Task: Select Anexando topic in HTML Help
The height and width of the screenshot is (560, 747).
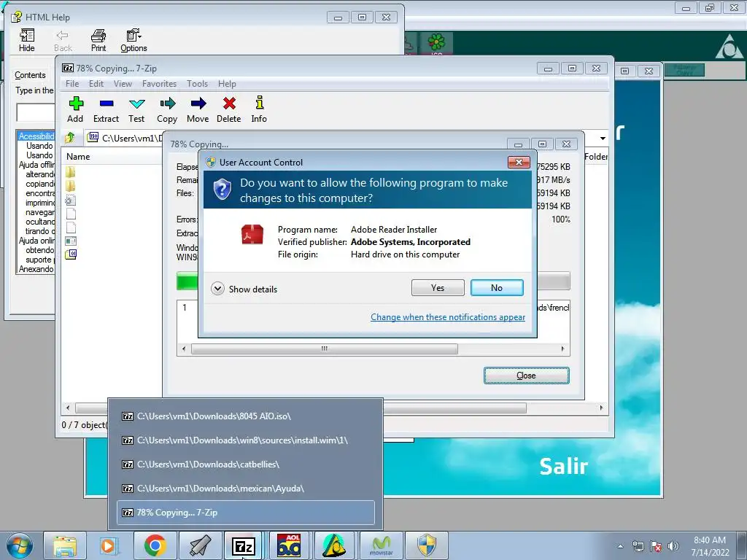Action: click(x=36, y=269)
